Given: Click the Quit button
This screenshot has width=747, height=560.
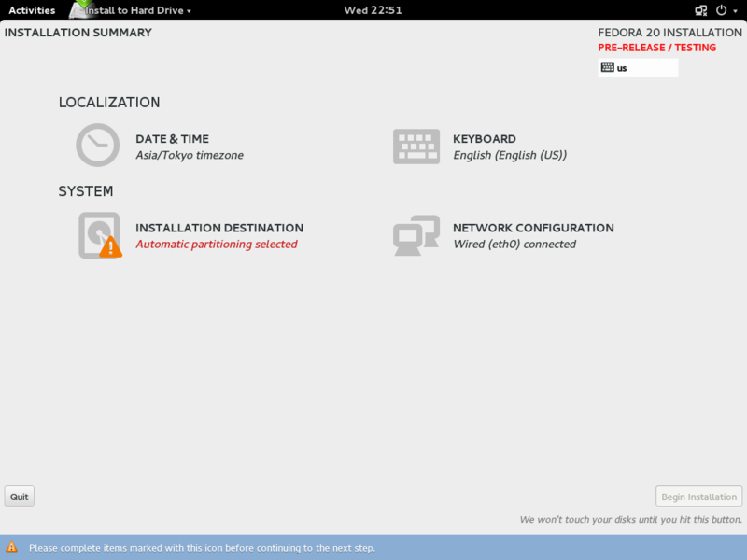Looking at the screenshot, I should (x=20, y=497).
